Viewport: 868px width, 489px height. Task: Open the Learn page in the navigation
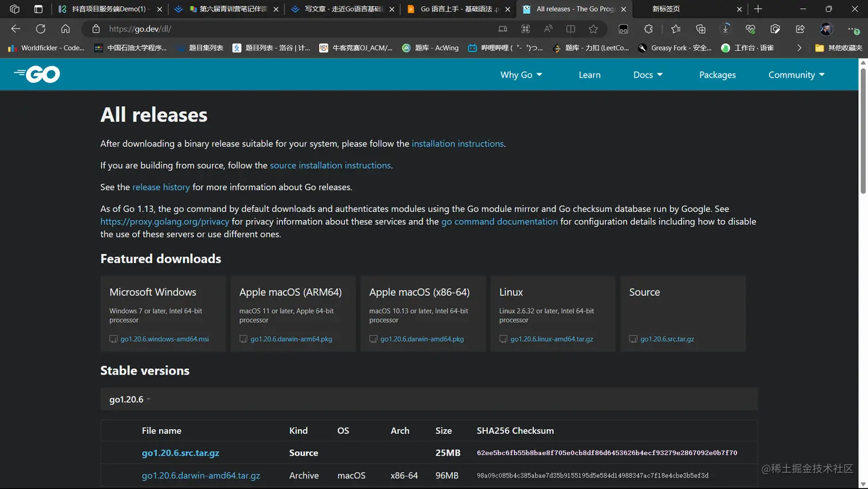(x=590, y=75)
